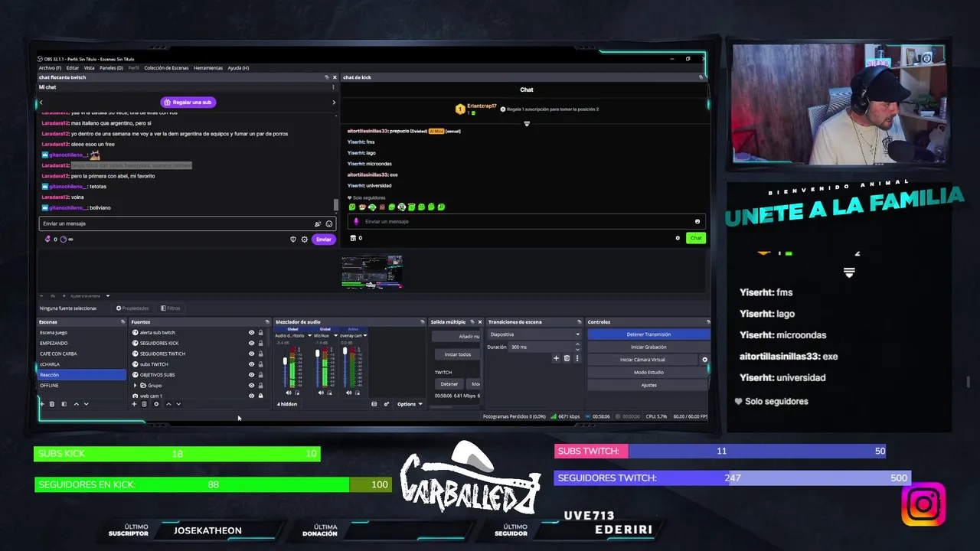This screenshot has height=551, width=980.
Task: Collapse left arrow in Twitch chat header
Action: tap(41, 103)
